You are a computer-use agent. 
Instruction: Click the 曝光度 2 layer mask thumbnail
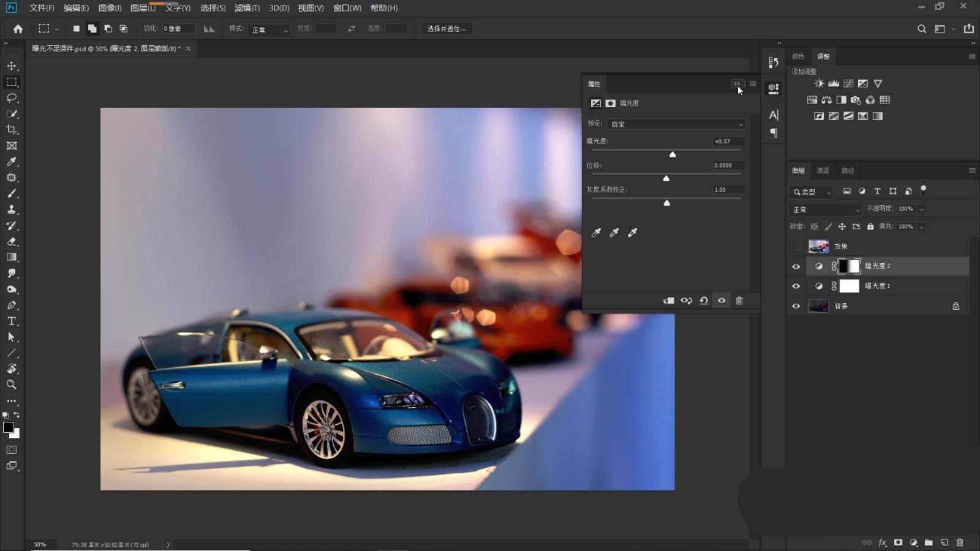pyautogui.click(x=849, y=266)
